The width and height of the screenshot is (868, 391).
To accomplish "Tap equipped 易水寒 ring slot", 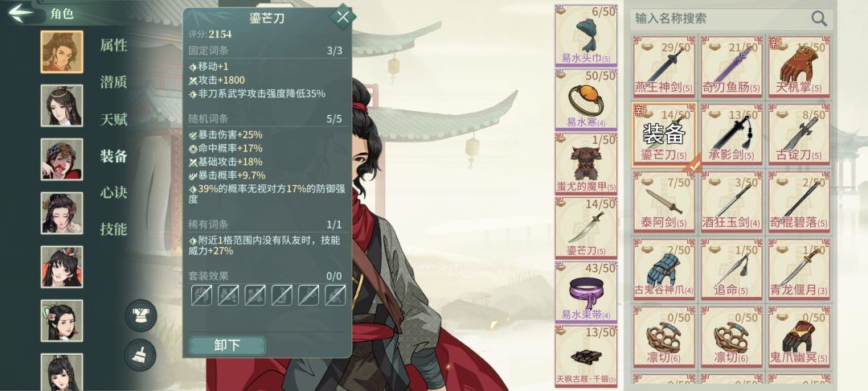I will click(586, 99).
